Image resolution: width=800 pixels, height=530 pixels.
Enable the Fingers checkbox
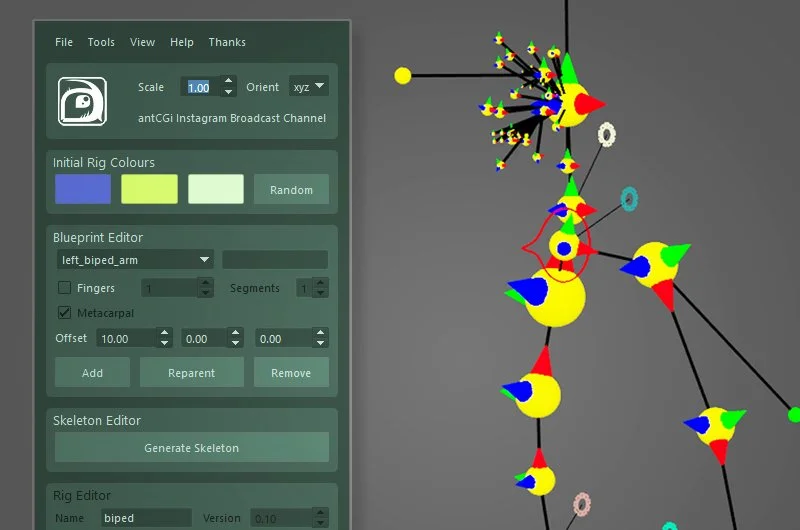(x=64, y=288)
